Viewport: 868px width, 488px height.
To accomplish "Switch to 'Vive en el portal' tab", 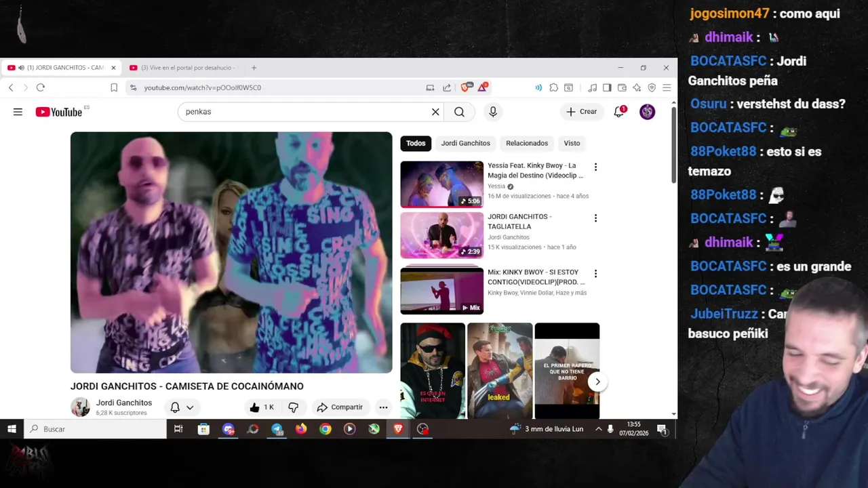I will coord(182,68).
